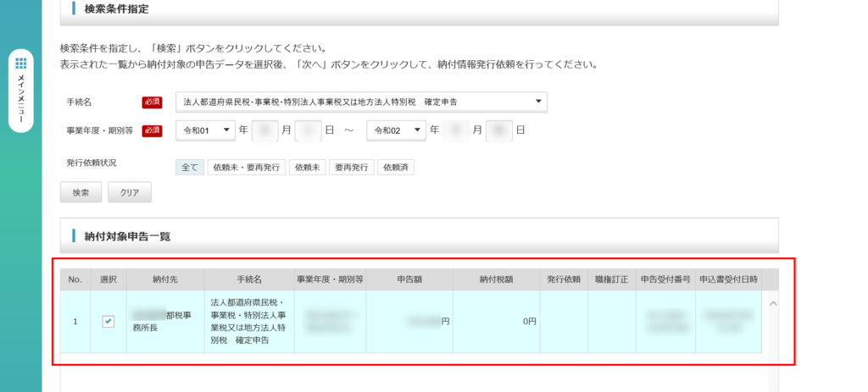The width and height of the screenshot is (868, 392).
Task: Uncheck the selection checkbox in row 1
Action: coord(108,321)
